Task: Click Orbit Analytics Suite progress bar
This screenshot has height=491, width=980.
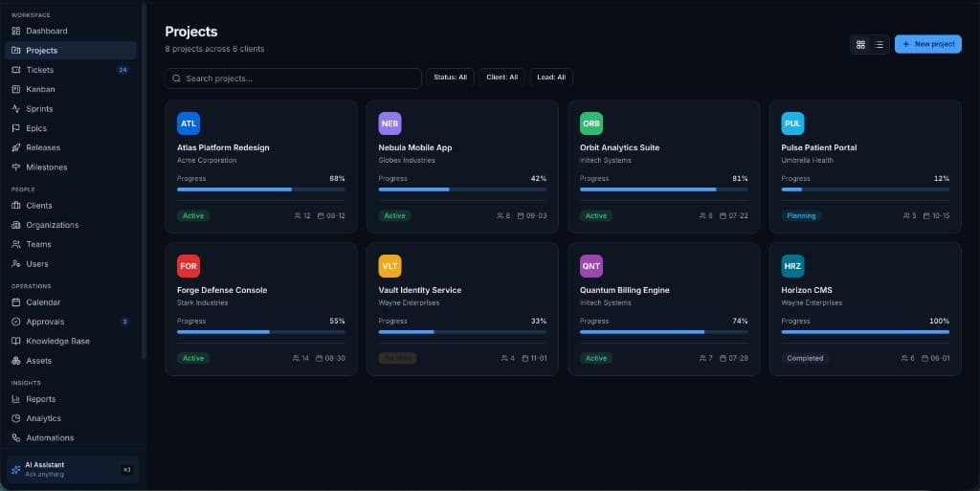Action: pos(664,190)
